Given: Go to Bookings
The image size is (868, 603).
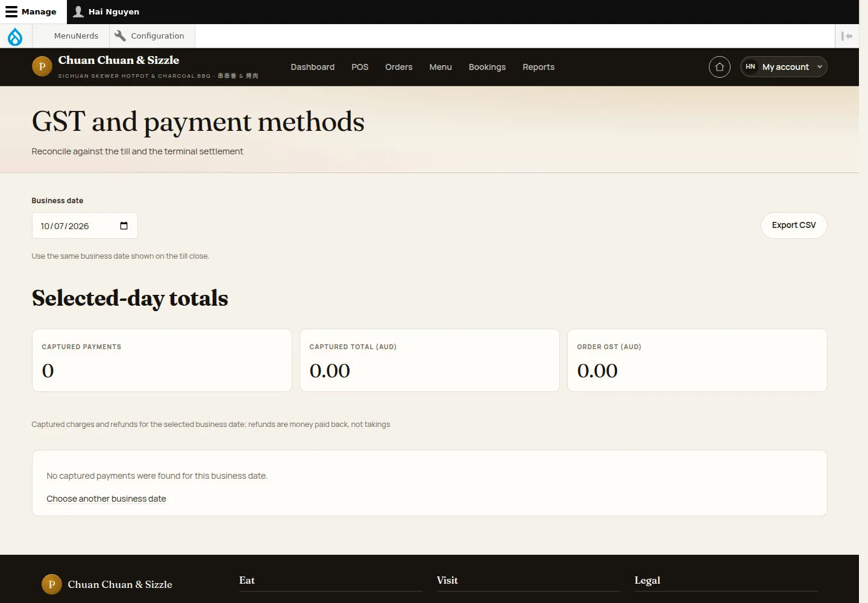Looking at the screenshot, I should [x=487, y=67].
